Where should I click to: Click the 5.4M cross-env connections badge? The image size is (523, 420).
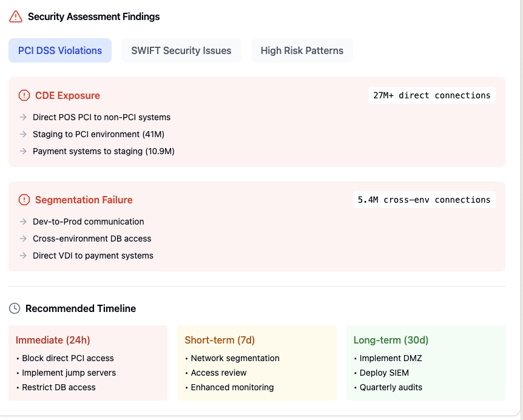tap(424, 200)
